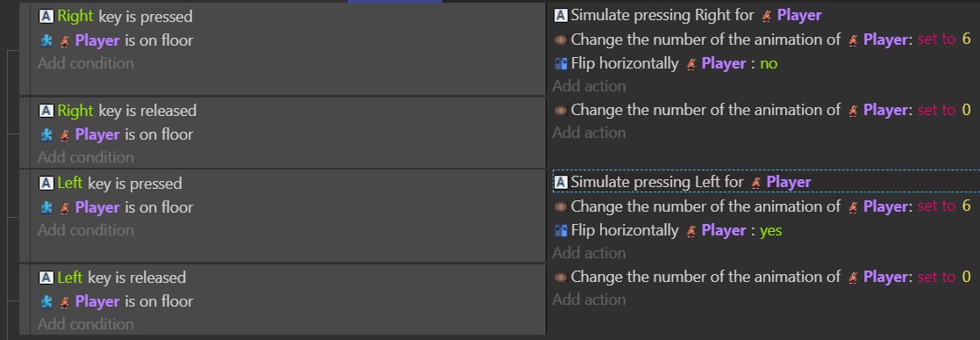Click the flip icon beside Flip horizontally: yes

pyautogui.click(x=561, y=230)
